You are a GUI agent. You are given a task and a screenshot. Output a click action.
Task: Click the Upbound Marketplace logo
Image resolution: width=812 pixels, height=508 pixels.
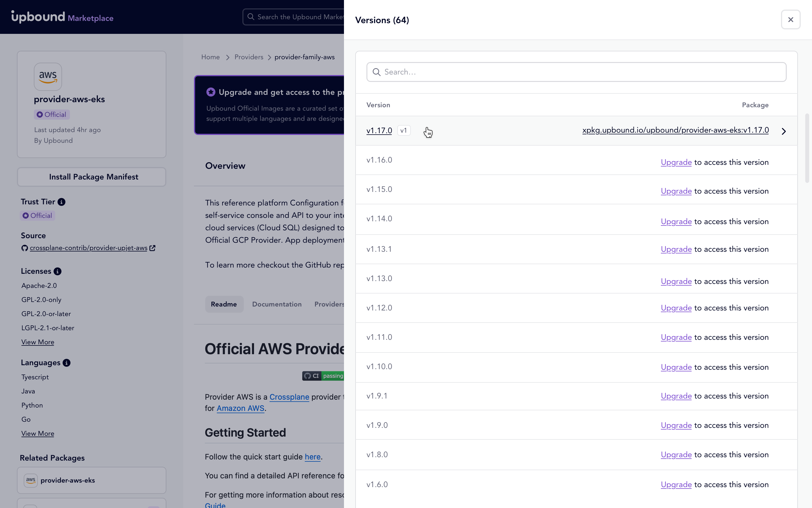62,17
